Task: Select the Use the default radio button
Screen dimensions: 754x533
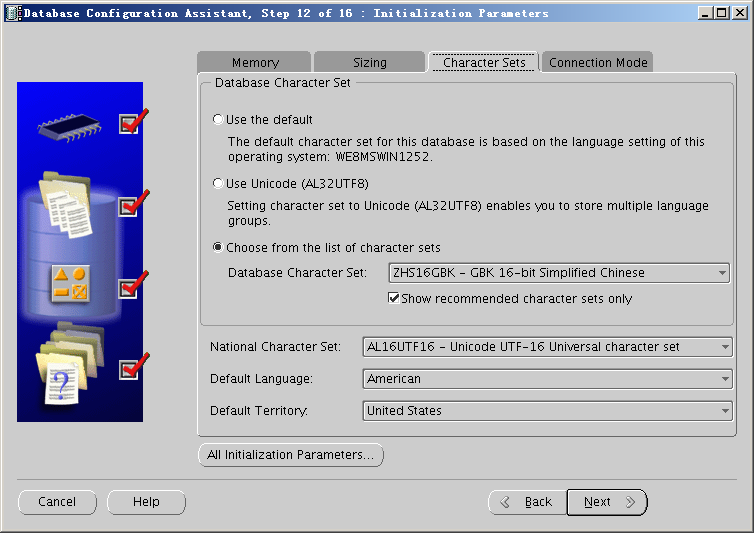Action: coord(218,120)
